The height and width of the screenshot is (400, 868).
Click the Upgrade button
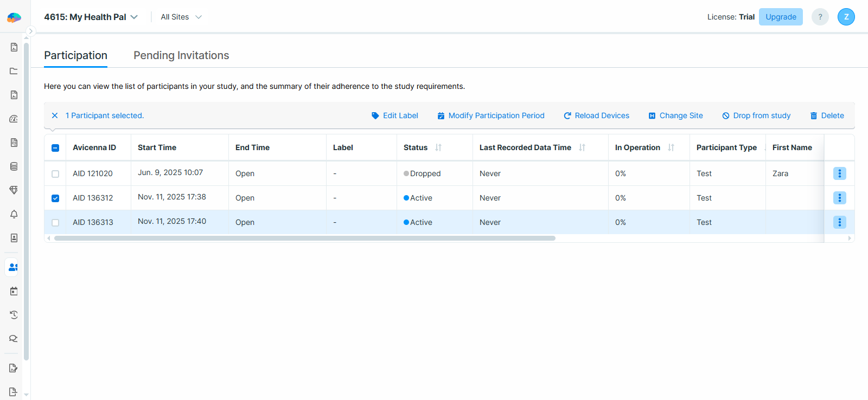tap(781, 17)
